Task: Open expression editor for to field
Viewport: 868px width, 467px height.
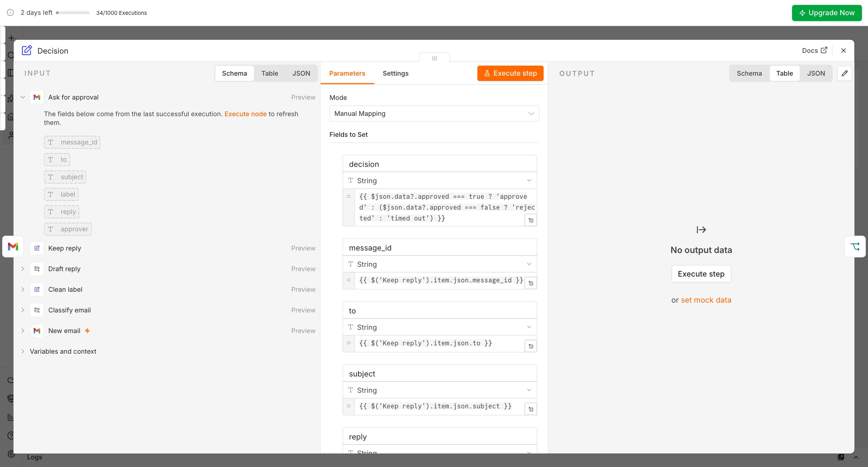Action: [x=531, y=346]
